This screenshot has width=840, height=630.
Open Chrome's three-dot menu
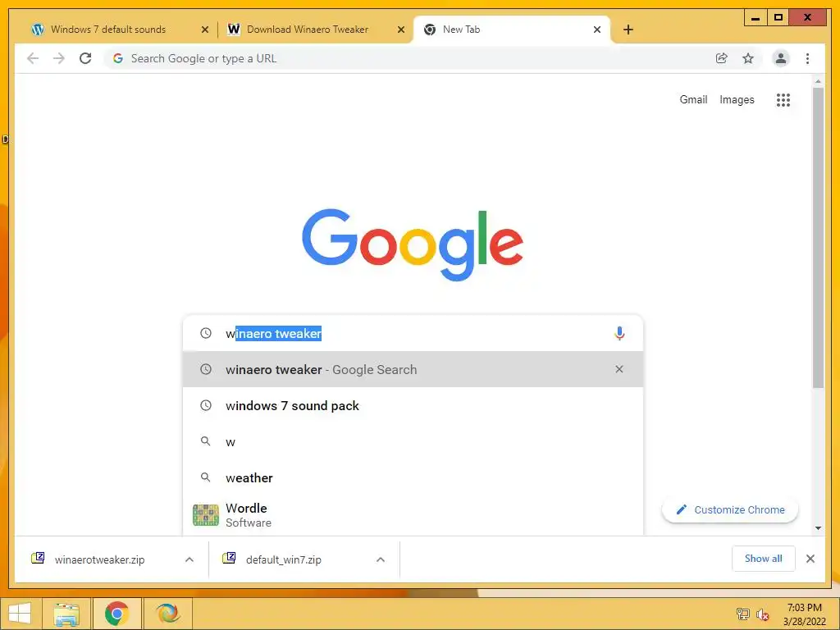(807, 58)
